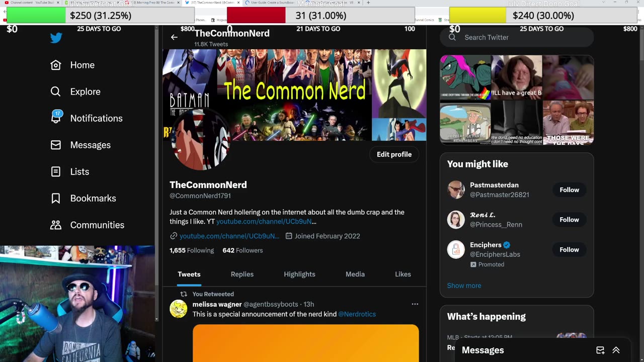
Task: Click the page scrollbar arrow near webcam
Action: point(156,319)
